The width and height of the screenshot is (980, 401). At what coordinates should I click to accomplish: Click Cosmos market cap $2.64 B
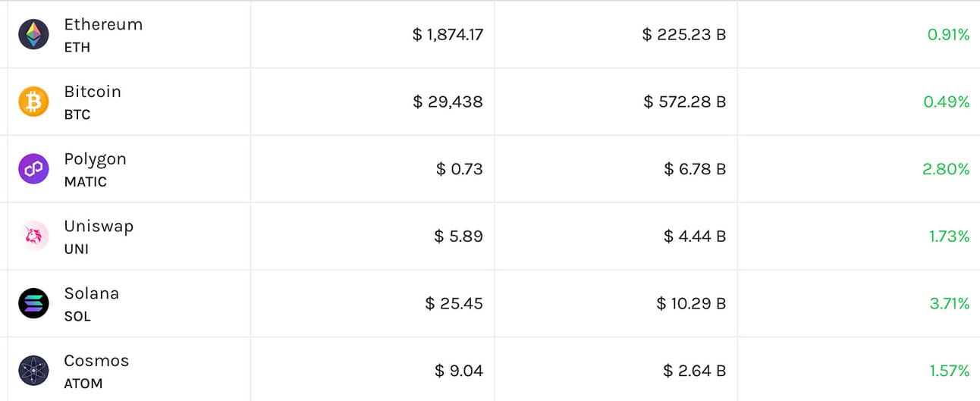694,371
